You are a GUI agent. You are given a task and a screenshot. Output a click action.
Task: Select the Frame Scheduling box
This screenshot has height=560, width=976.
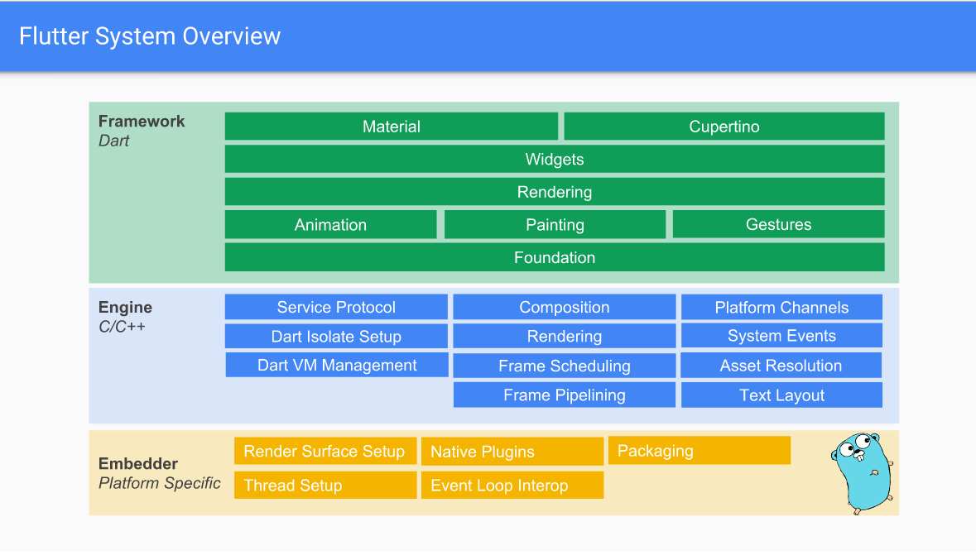[565, 366]
